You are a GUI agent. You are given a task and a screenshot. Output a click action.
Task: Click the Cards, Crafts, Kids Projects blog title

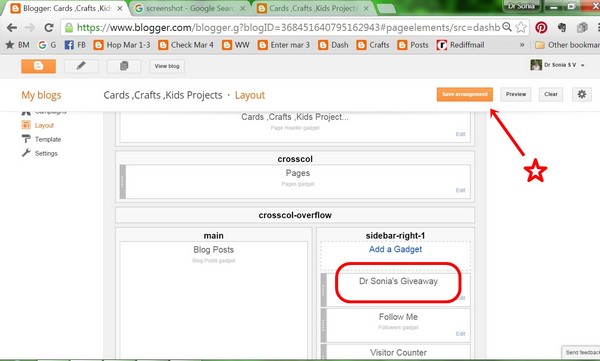click(x=163, y=95)
